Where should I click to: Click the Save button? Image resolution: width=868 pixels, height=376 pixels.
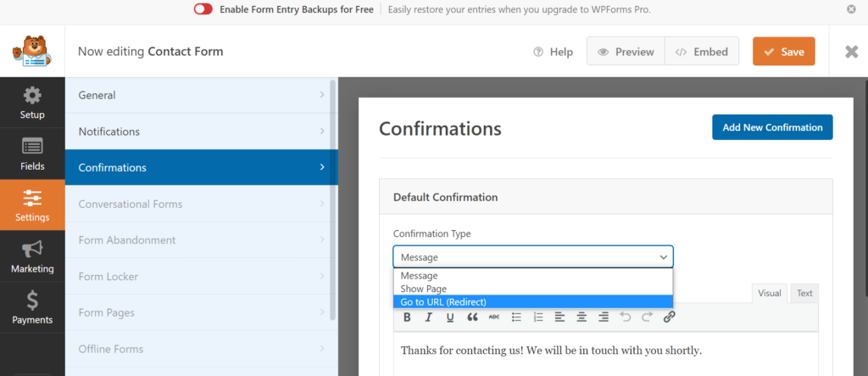[784, 52]
